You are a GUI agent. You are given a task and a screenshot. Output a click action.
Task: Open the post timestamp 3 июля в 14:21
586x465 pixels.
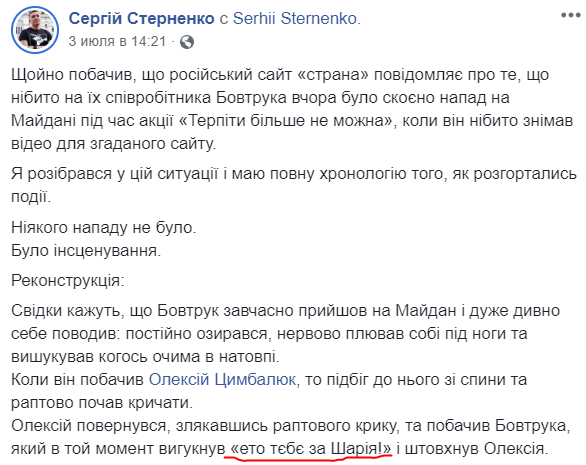117,41
